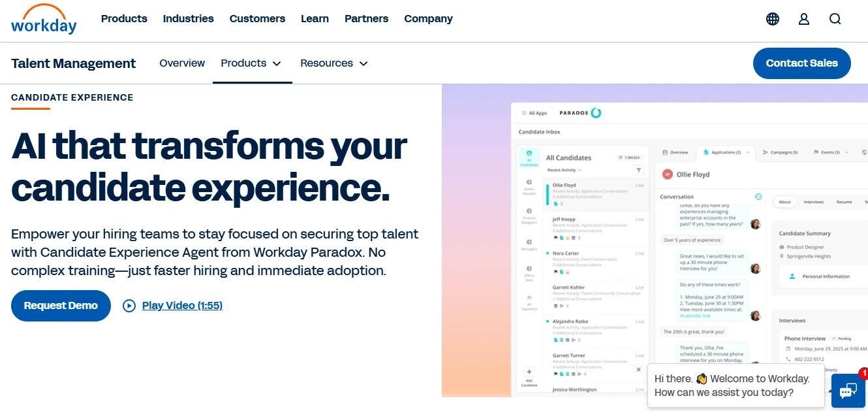Image resolution: width=868 pixels, height=411 pixels.
Task: Click the Talent Management heading link
Action: pyautogui.click(x=74, y=63)
